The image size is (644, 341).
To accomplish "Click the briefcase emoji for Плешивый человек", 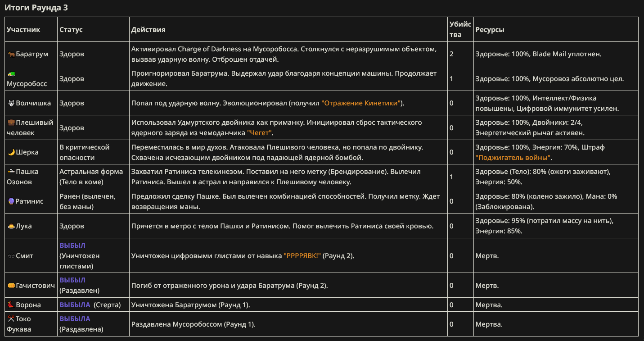I will pyautogui.click(x=11, y=123).
